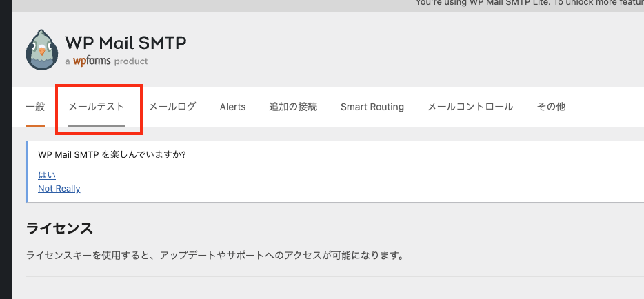Viewport: 644px width, 299px height.
Task: Click the ライセンス section heading
Action: (59, 229)
